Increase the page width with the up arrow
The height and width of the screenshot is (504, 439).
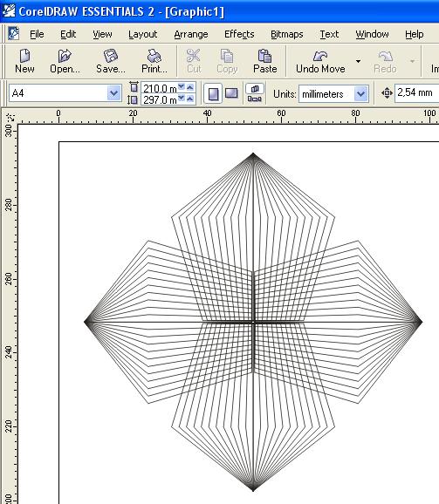coord(190,87)
